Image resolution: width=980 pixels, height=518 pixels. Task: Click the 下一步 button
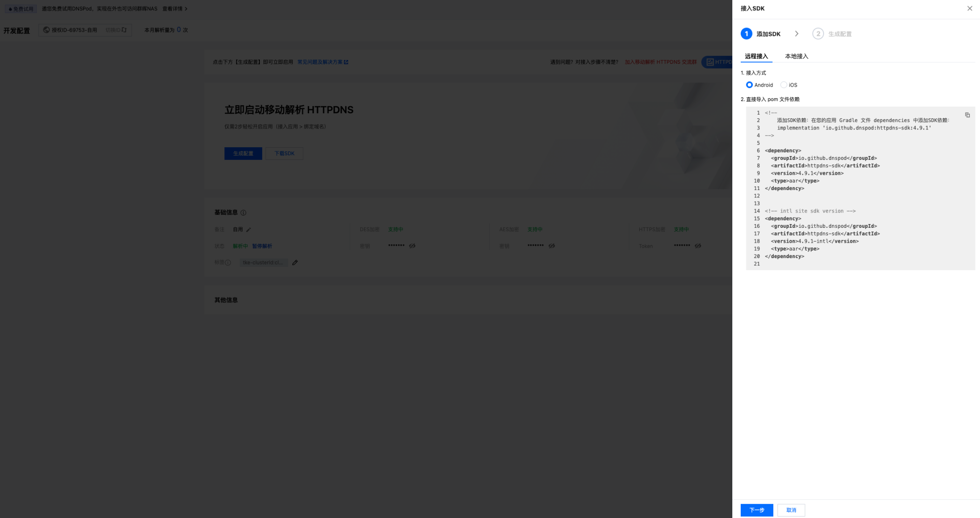click(x=757, y=510)
